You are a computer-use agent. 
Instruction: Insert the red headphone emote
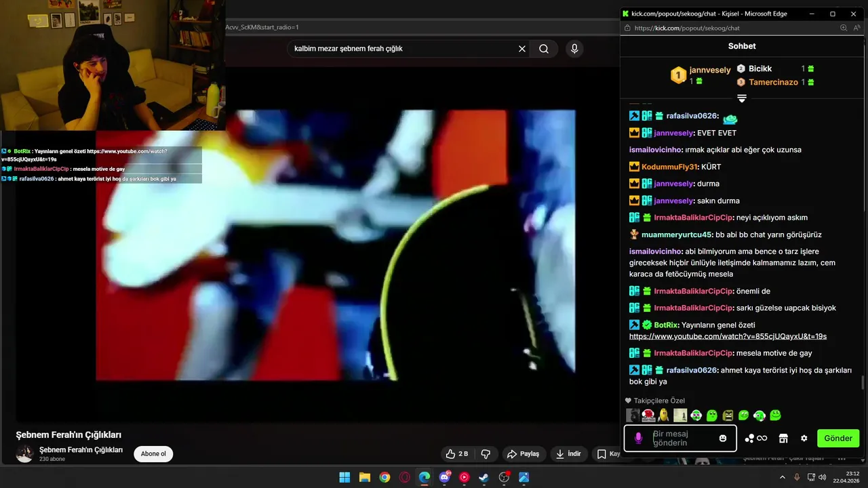click(x=648, y=415)
